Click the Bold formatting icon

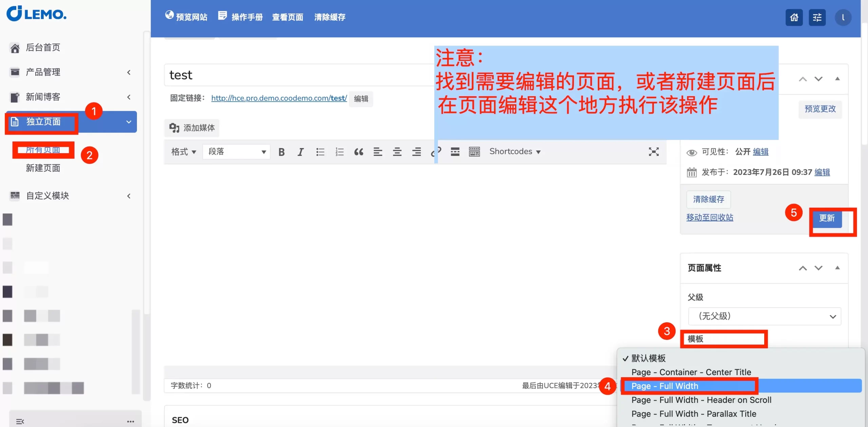pos(281,152)
